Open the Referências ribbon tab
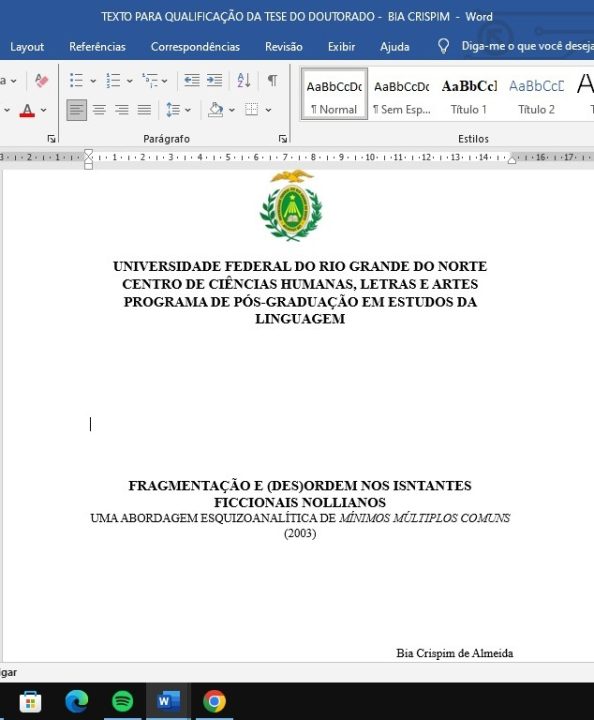This screenshot has width=594, height=720. (97, 46)
